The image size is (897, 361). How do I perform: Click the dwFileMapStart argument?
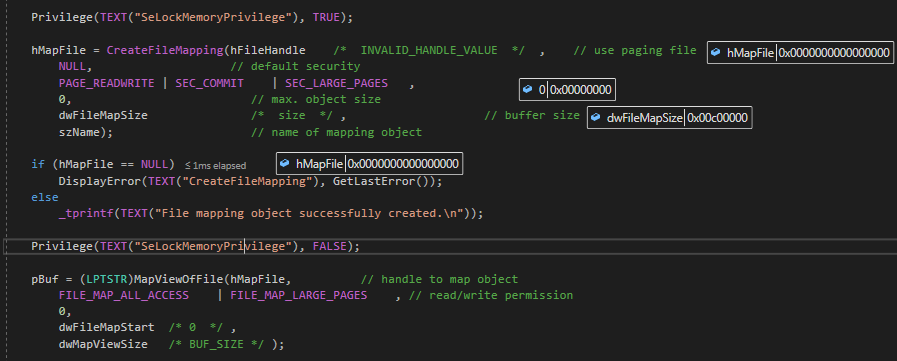coord(106,327)
